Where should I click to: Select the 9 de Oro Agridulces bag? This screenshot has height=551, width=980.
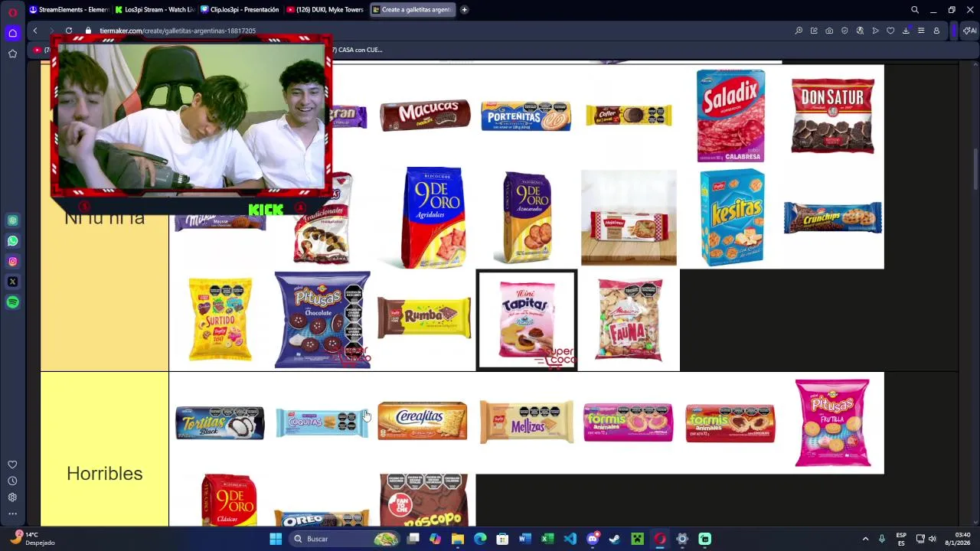pos(433,217)
